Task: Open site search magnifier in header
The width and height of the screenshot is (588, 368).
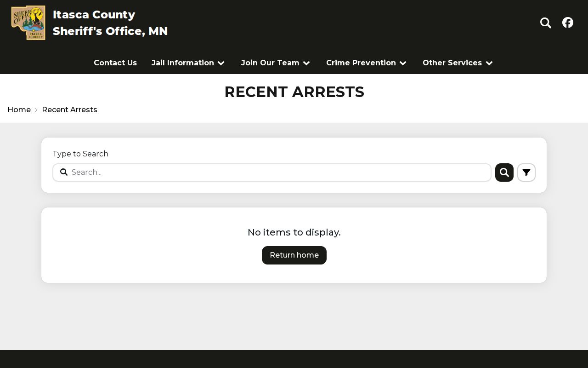Action: pyautogui.click(x=546, y=23)
